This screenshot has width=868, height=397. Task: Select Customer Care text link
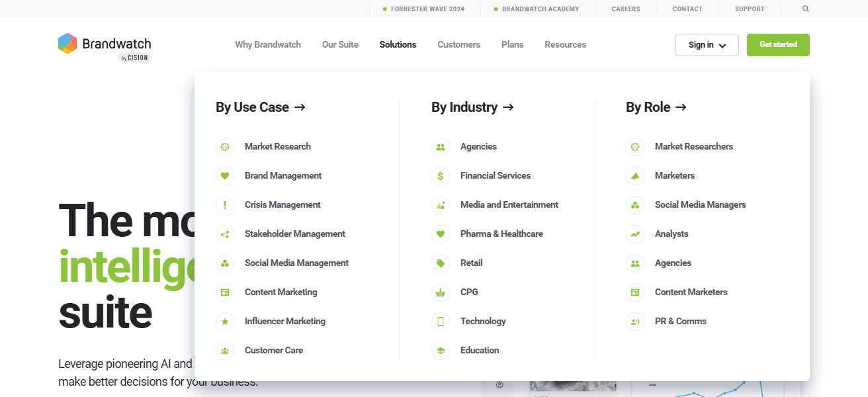tap(274, 351)
